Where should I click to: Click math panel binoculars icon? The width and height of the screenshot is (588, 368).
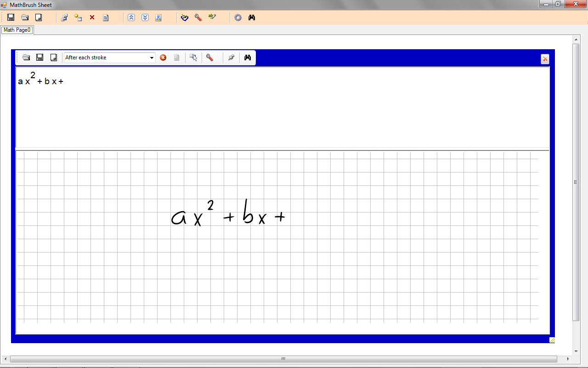tap(248, 57)
